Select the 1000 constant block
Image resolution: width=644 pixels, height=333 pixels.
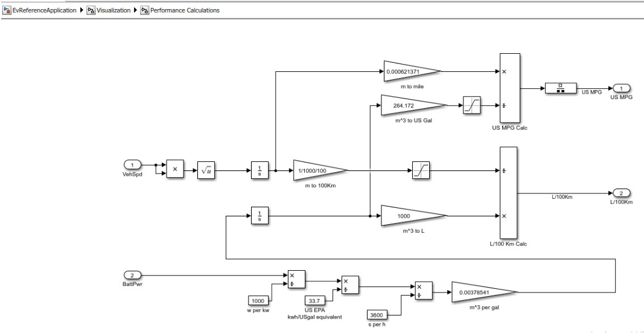point(259,300)
